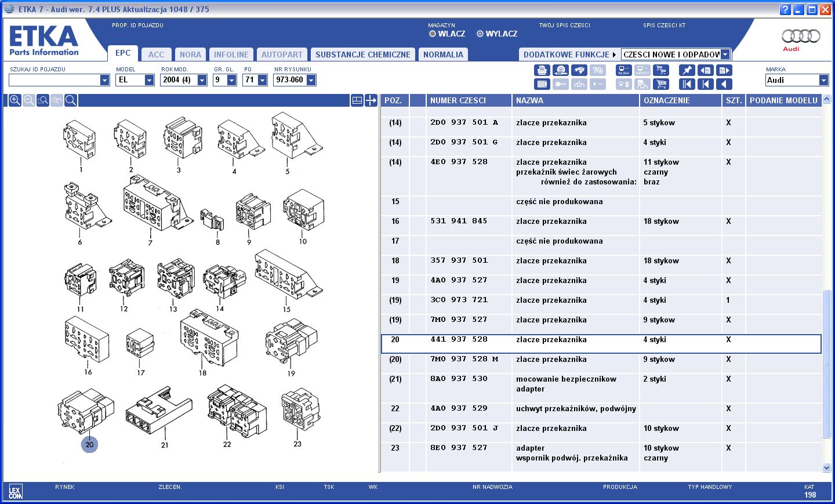The width and height of the screenshot is (835, 504).
Task: Open the binoculars search tool
Action: click(x=579, y=70)
